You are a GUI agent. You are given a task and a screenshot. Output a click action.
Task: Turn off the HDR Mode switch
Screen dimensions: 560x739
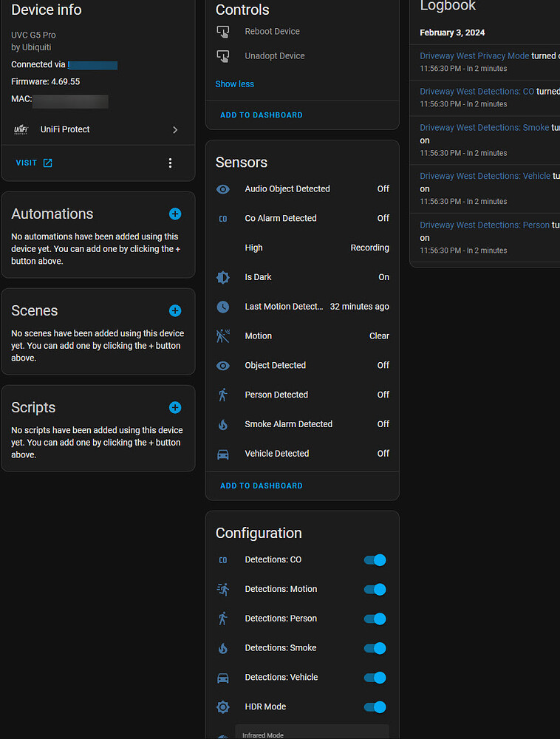(x=375, y=707)
